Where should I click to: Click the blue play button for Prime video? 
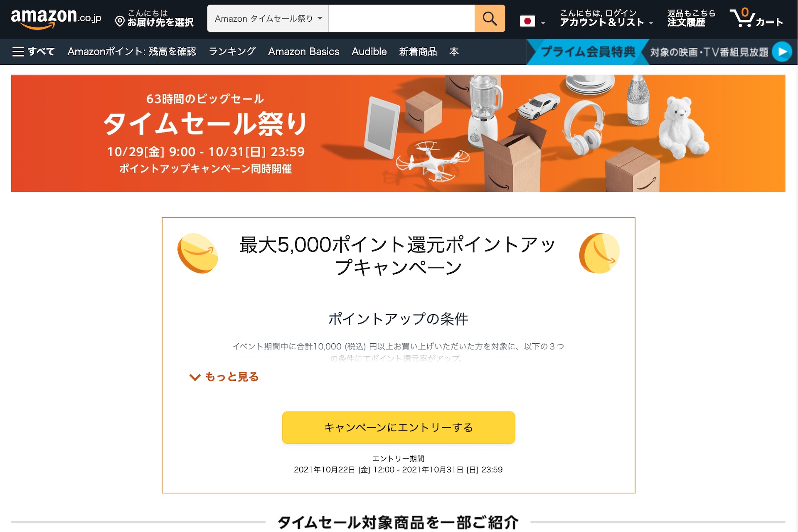coord(782,52)
